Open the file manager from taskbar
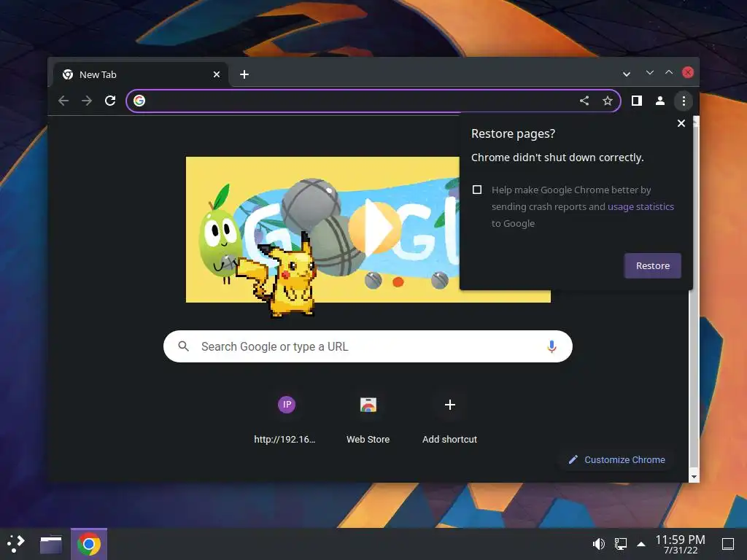 click(x=51, y=544)
